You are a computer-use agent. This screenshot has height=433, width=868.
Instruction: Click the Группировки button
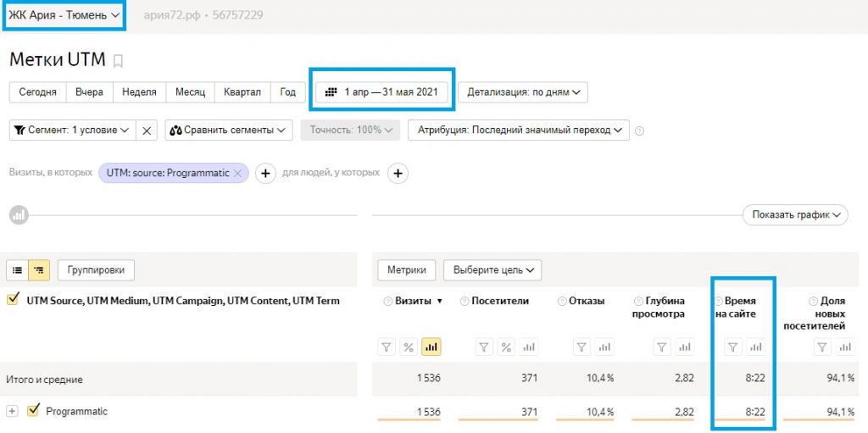click(x=96, y=270)
